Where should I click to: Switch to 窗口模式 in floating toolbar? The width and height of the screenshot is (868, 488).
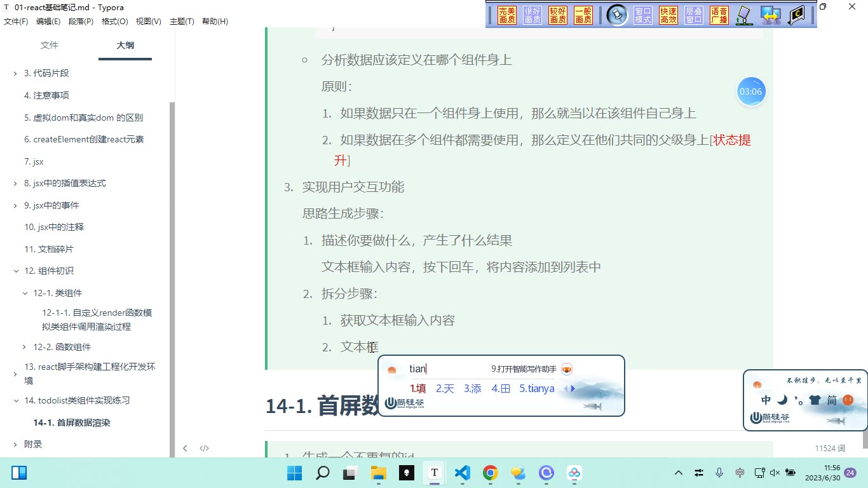click(x=643, y=15)
